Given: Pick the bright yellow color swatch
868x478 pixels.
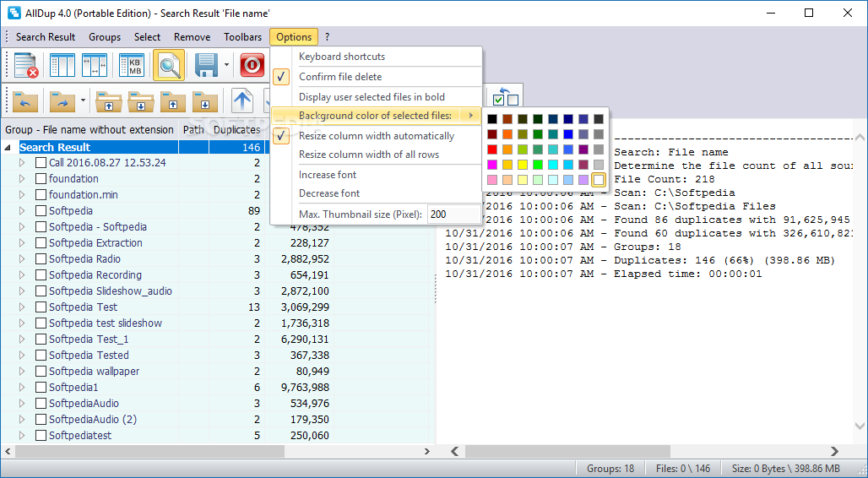Looking at the screenshot, I should point(523,165).
